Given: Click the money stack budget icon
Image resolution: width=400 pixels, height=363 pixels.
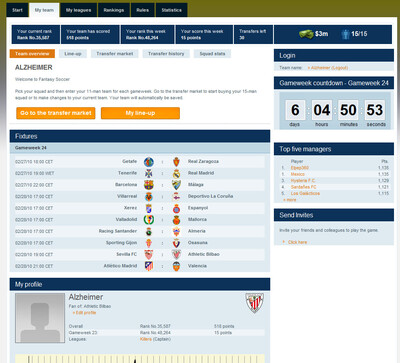Looking at the screenshot, I should 306,34.
